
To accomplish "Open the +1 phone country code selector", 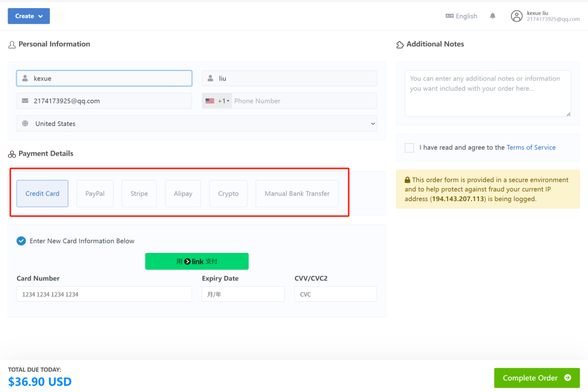I will [x=217, y=101].
